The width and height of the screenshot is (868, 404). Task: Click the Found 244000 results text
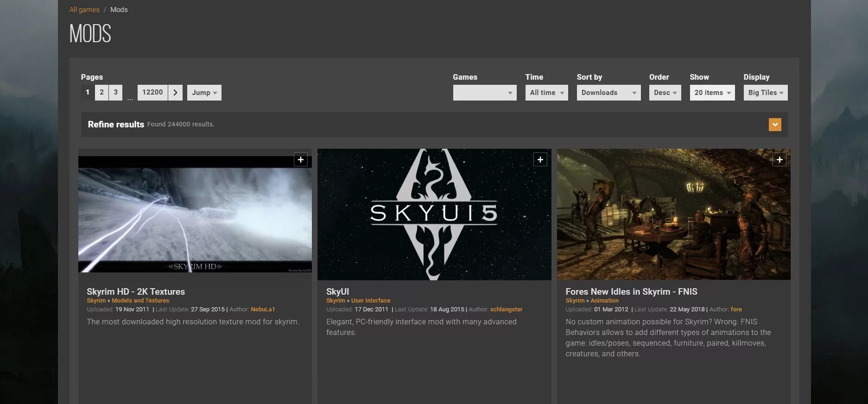(x=181, y=125)
